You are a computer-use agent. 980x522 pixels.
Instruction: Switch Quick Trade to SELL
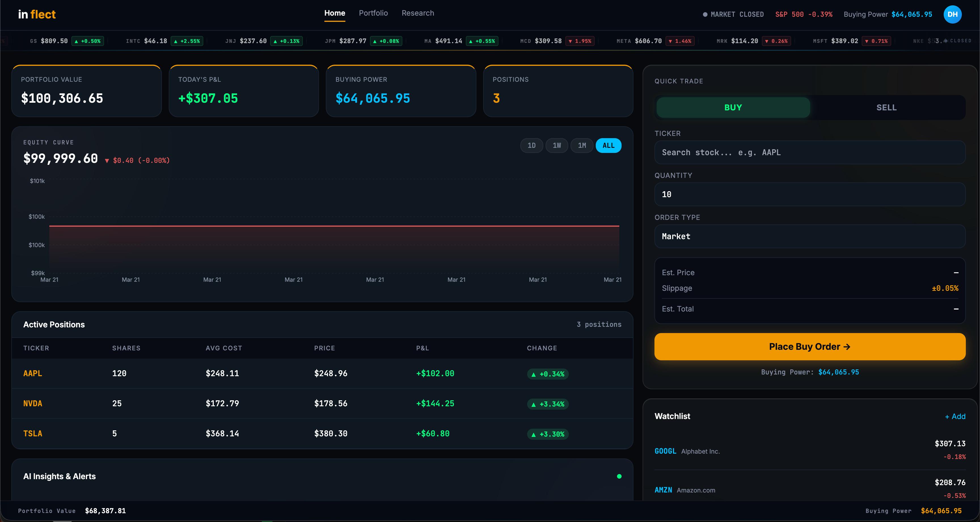(x=886, y=108)
